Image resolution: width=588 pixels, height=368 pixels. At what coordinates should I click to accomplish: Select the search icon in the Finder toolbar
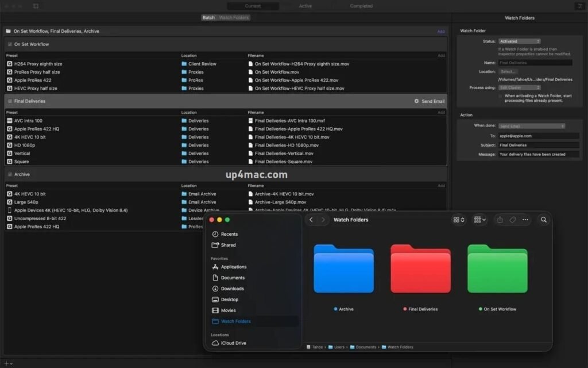coord(544,220)
